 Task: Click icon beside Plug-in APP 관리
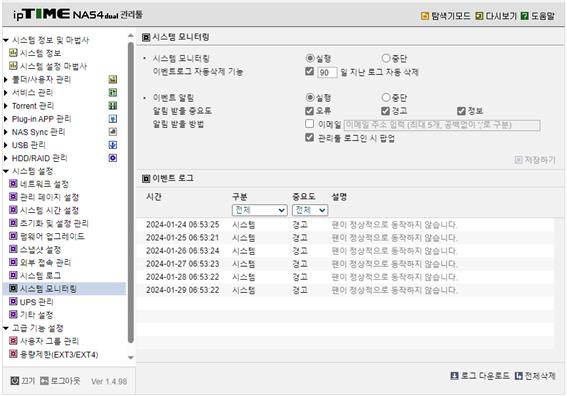pyautogui.click(x=113, y=119)
